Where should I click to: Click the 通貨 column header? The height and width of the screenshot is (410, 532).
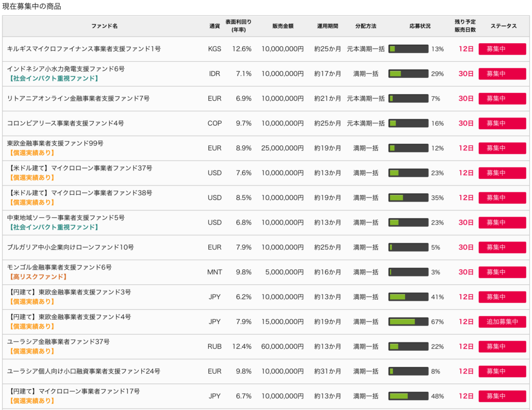[x=215, y=26]
